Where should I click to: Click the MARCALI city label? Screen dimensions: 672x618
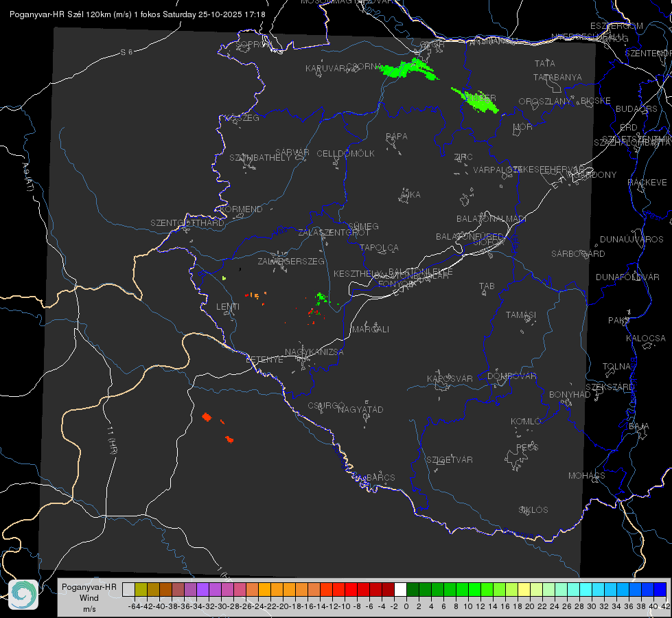click(x=371, y=330)
